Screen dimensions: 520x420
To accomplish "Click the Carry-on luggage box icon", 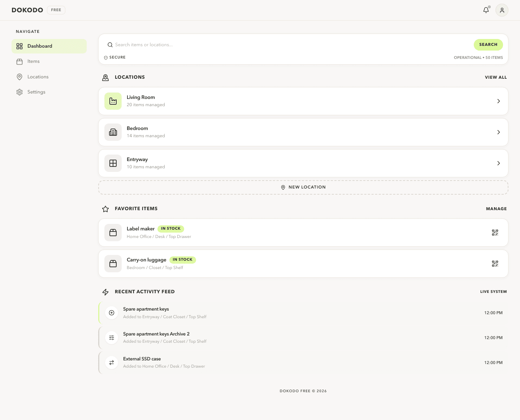I will [x=113, y=264].
